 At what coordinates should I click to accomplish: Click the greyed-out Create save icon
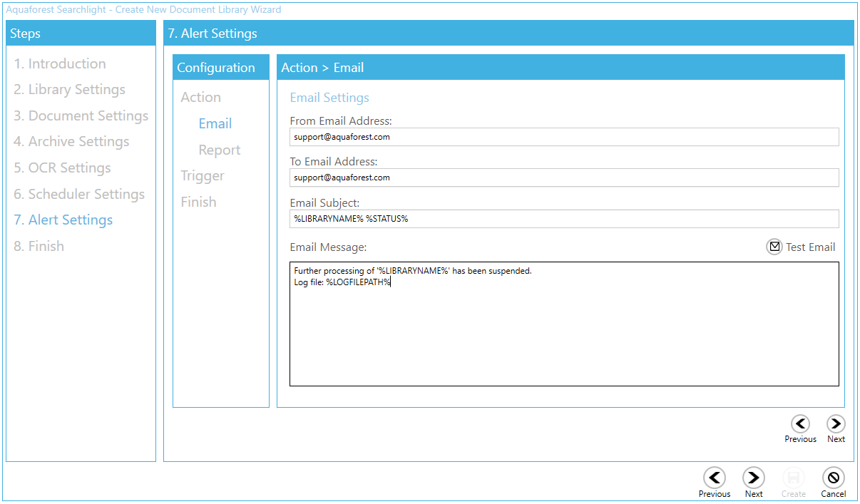point(793,478)
